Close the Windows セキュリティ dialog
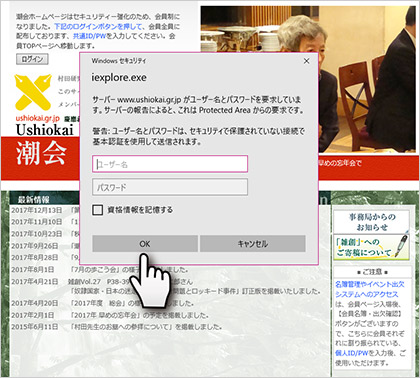420x378 pixels. point(306,61)
